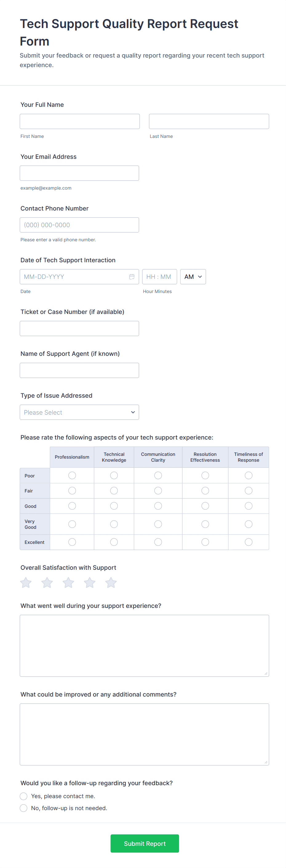Viewport: 286px width, 868px height.
Task: Expand the AM/PM time selector
Action: click(x=193, y=277)
